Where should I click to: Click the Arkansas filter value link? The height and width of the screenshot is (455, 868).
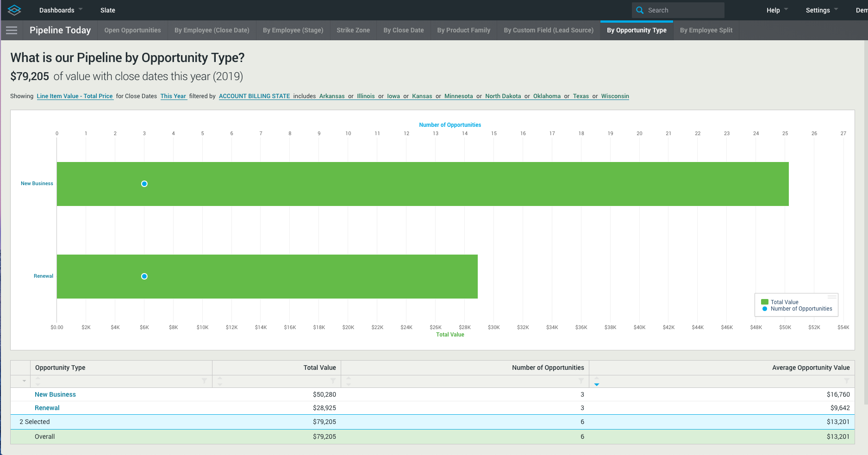(x=332, y=96)
